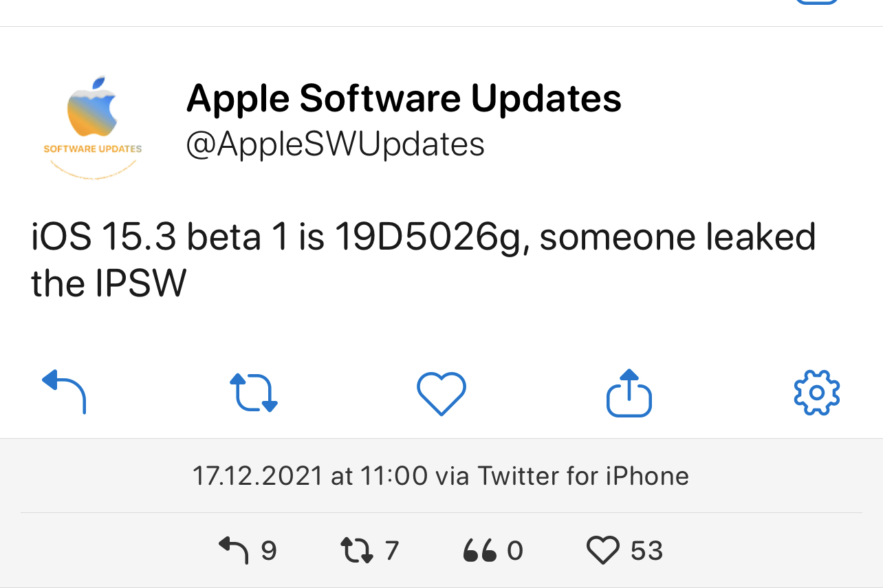View the 9 replies count
883x588 pixels.
tap(248, 551)
